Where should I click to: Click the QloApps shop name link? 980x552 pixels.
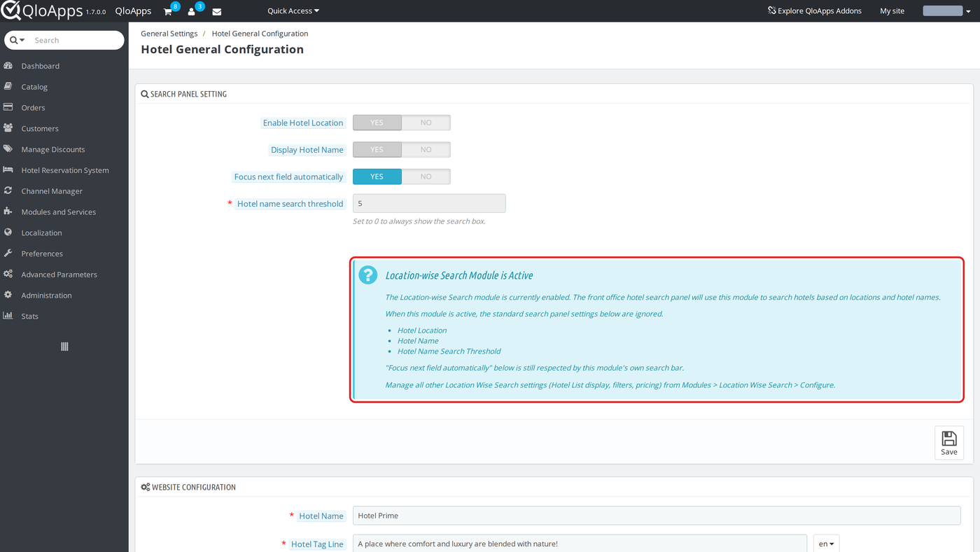(133, 11)
